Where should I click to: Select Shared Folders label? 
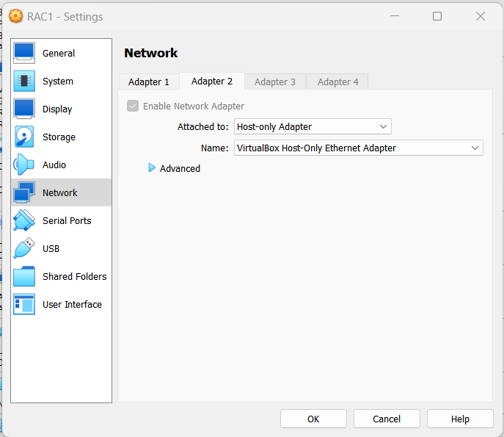coord(75,276)
